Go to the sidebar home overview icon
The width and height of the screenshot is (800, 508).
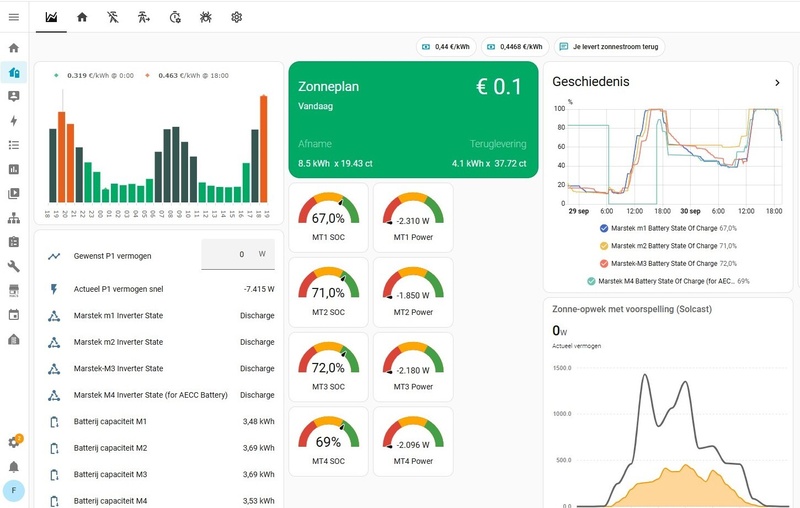(14, 48)
